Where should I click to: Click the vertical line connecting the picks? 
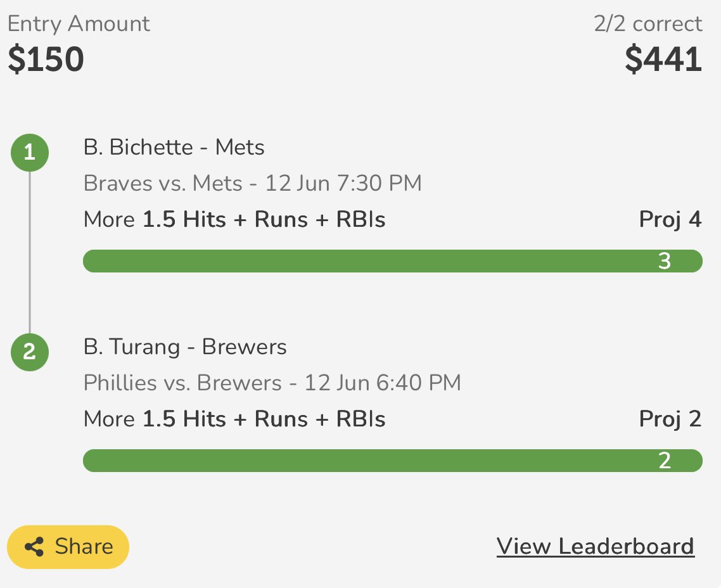coord(30,252)
